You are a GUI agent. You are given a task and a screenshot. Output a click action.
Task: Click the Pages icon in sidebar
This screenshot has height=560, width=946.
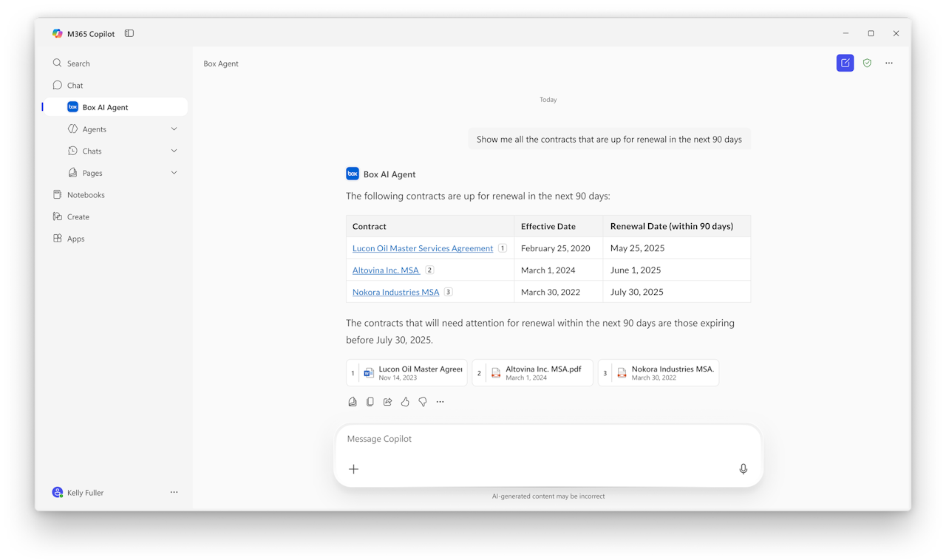pos(72,173)
